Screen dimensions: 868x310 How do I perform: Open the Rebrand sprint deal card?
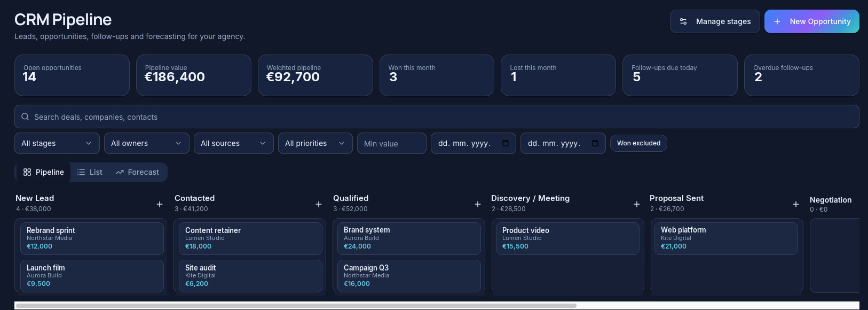[92, 238]
